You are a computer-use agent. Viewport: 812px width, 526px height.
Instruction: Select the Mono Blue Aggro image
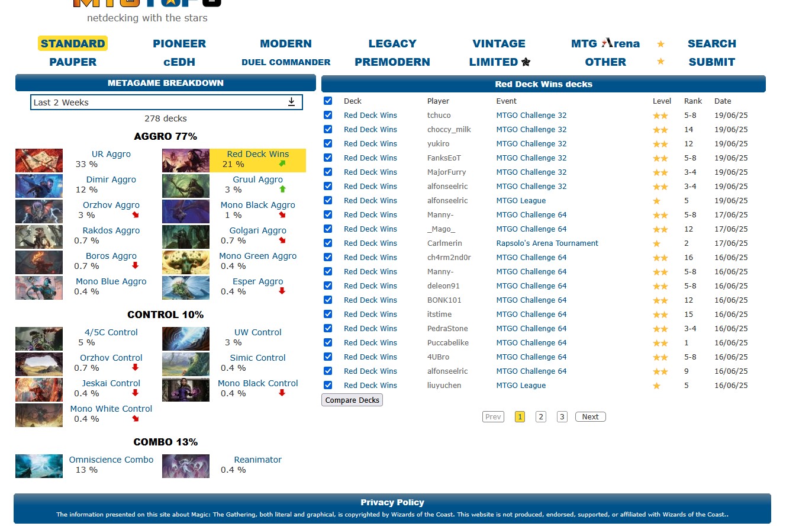click(x=39, y=288)
